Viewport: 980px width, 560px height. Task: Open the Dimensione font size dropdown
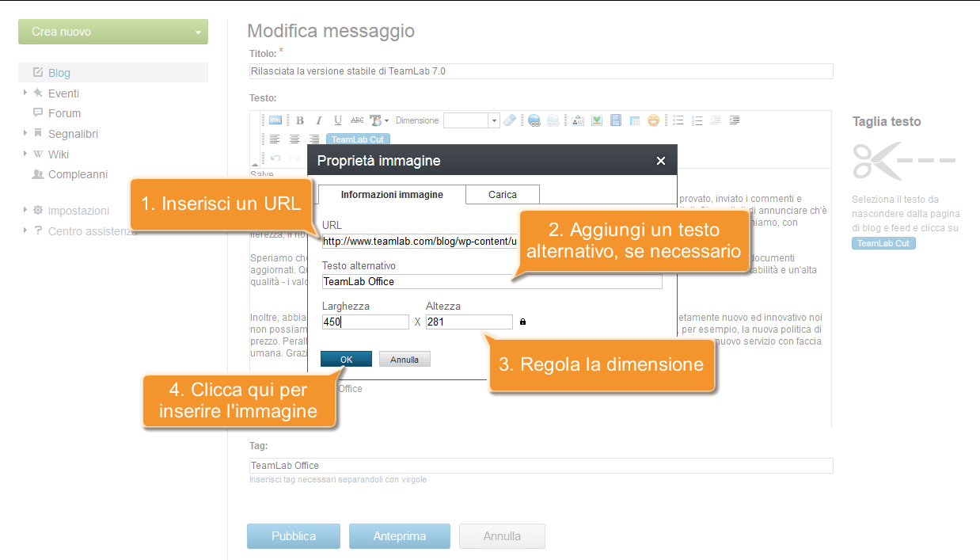494,120
